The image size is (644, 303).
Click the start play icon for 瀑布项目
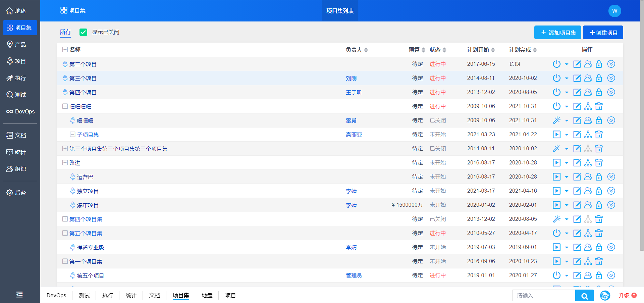click(556, 205)
